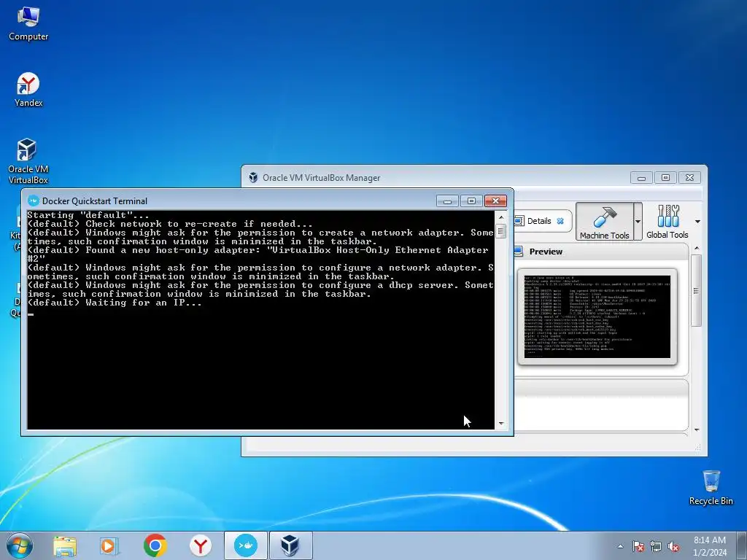Show hidden tray icons arrow
Screen dimensions: 747x560
tap(620, 546)
